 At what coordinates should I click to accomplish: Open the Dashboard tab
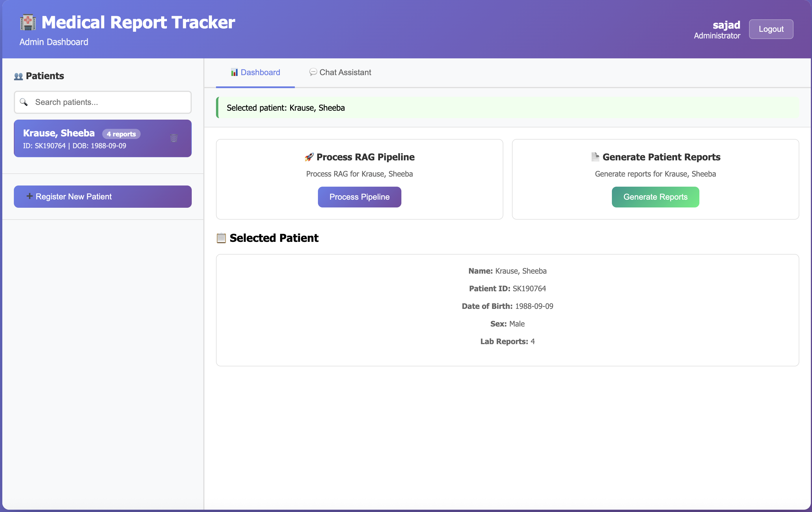point(255,72)
